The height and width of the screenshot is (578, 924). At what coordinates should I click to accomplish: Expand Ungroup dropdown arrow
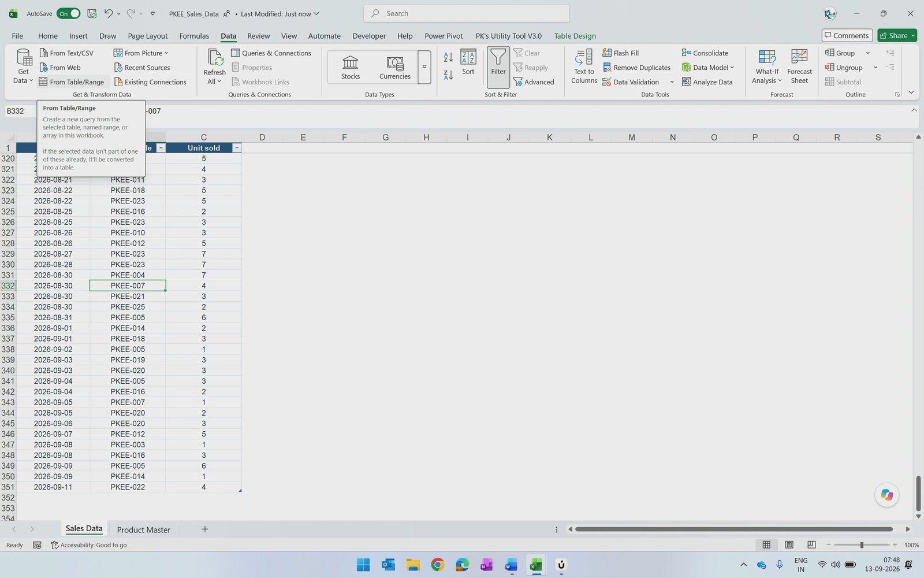875,67
